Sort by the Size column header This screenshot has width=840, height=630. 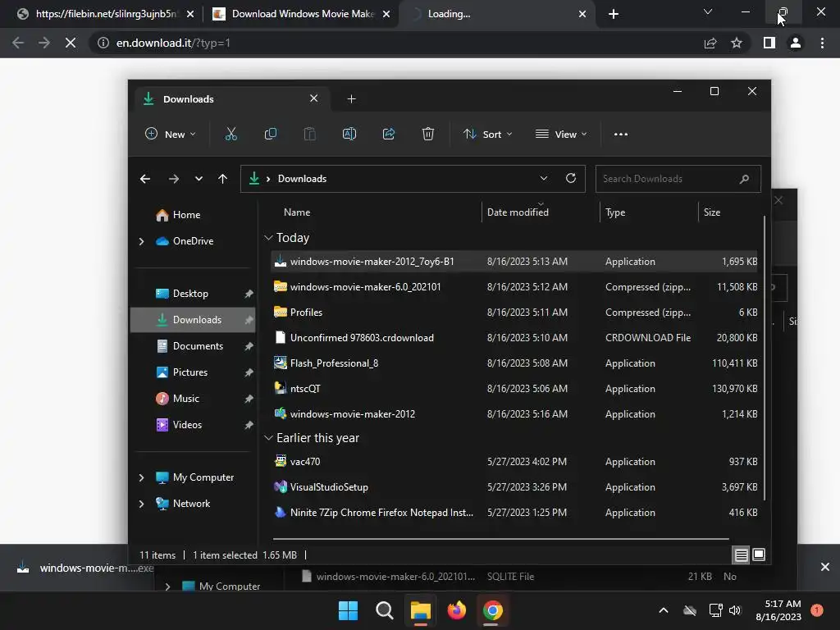pos(711,212)
